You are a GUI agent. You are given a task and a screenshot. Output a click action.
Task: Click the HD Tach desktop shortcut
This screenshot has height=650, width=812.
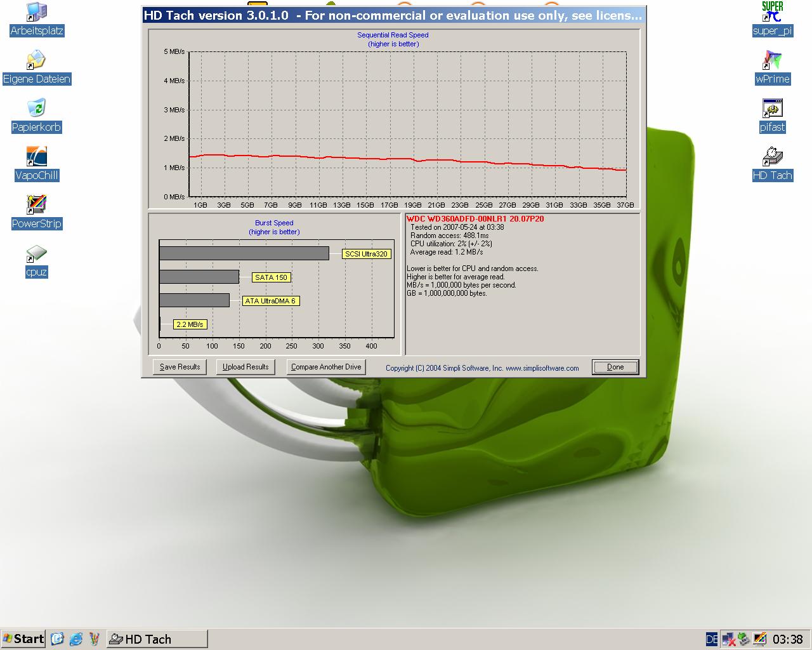tap(772, 157)
